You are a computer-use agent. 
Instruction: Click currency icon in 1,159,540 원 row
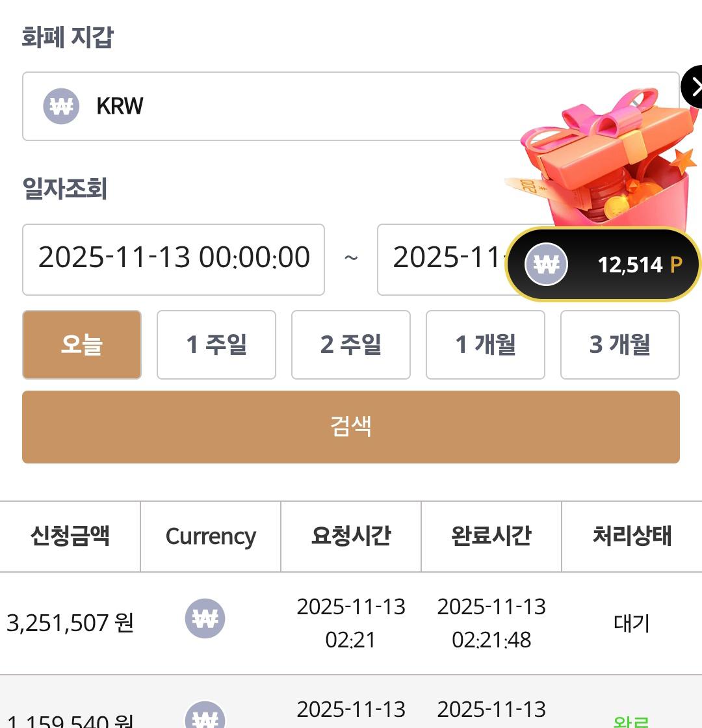click(205, 716)
